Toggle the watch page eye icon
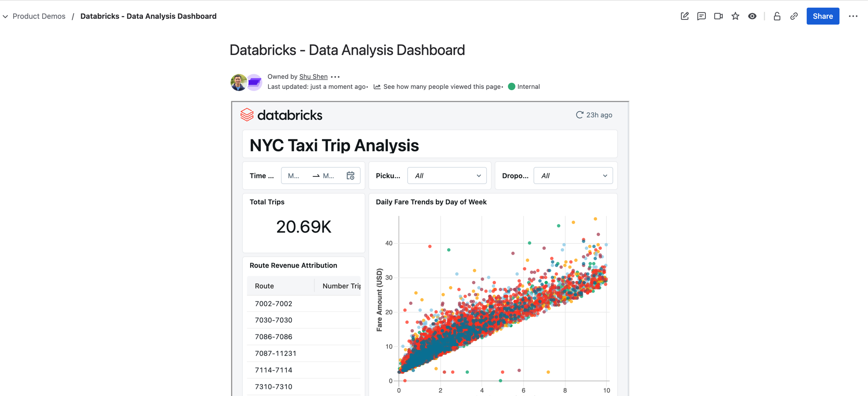The image size is (868, 396). (x=752, y=16)
